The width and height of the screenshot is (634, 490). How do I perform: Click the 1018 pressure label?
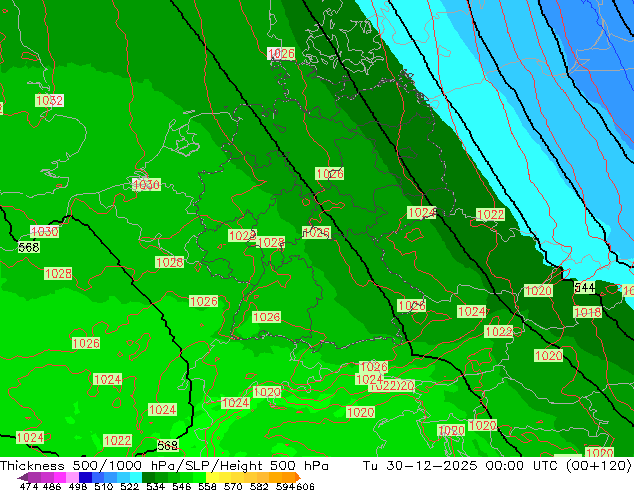click(x=588, y=312)
